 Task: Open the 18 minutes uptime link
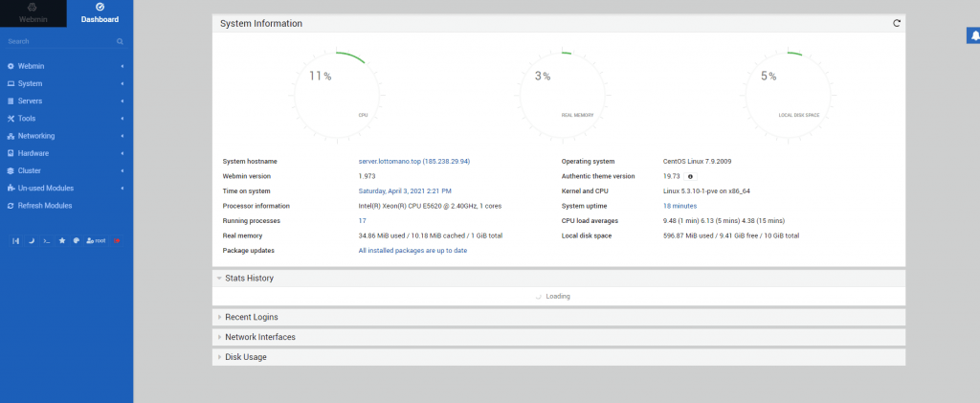pyautogui.click(x=679, y=206)
